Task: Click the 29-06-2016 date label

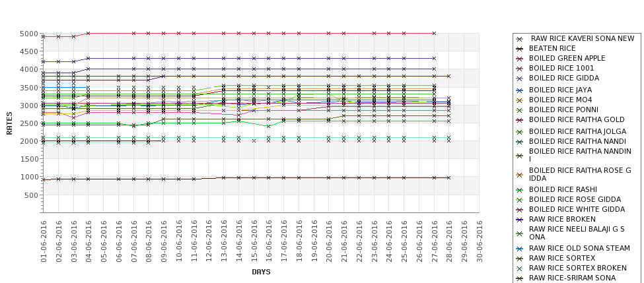Action: (x=464, y=241)
